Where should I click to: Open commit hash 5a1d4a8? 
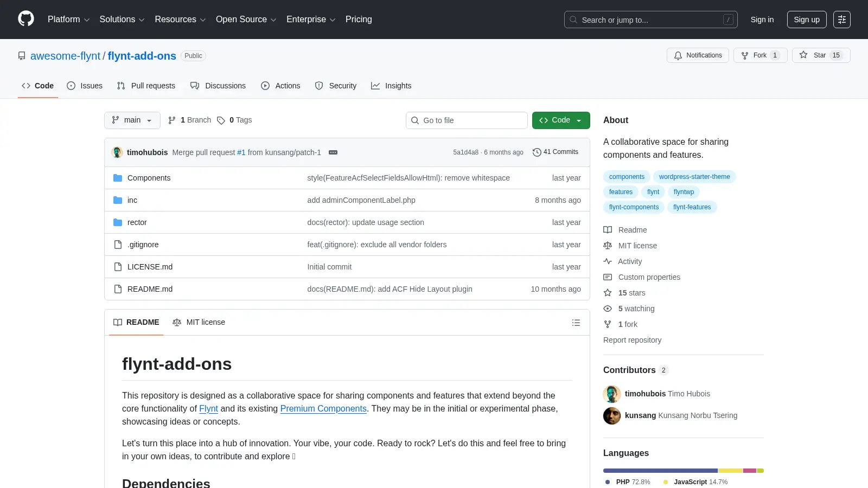[466, 152]
